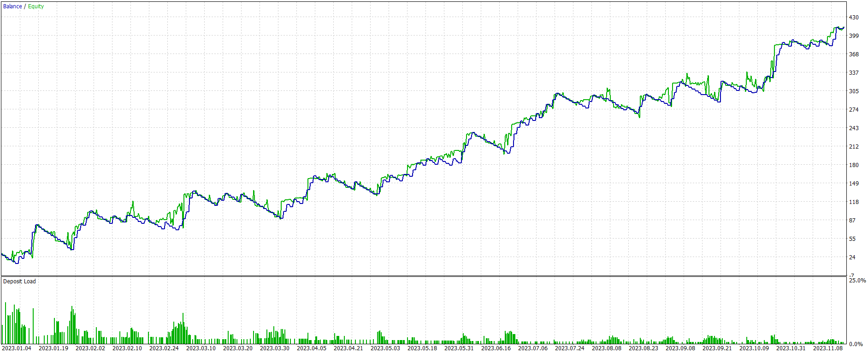The image size is (868, 353).
Task: Click the 2023.09.08 date label
Action: click(680, 348)
